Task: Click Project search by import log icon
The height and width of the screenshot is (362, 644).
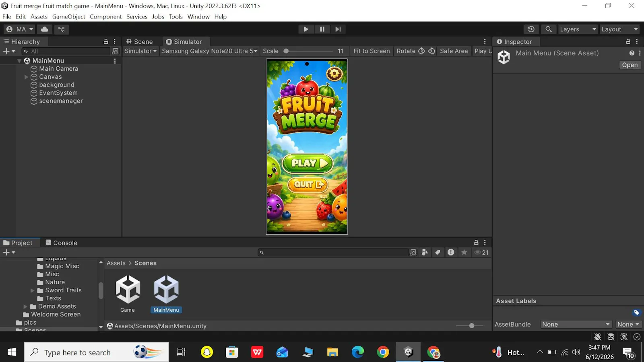Action: (451, 252)
